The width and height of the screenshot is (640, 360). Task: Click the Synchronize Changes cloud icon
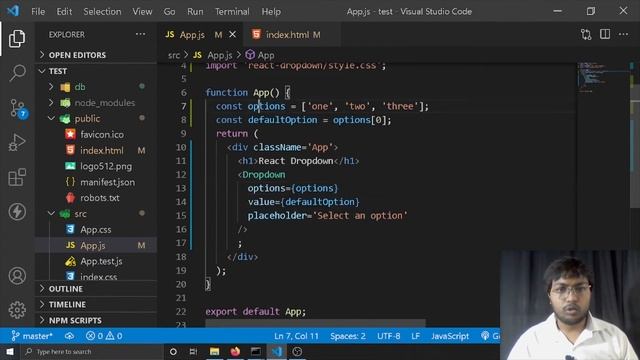click(69, 336)
